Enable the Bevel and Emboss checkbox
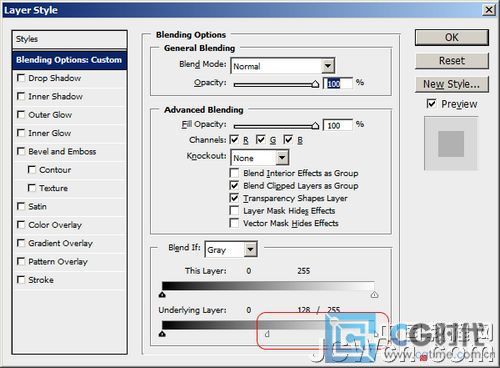500x368 pixels. click(21, 151)
